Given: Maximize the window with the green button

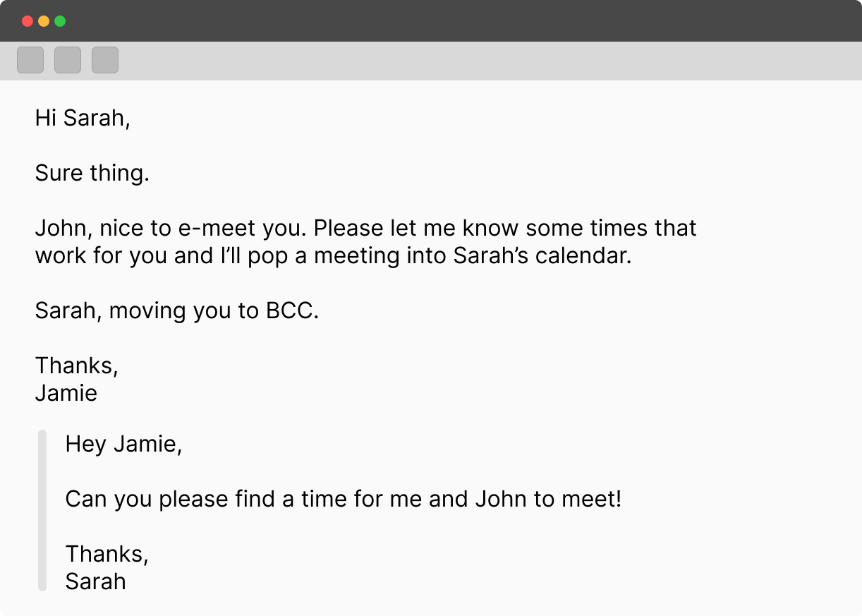Looking at the screenshot, I should point(60,21).
